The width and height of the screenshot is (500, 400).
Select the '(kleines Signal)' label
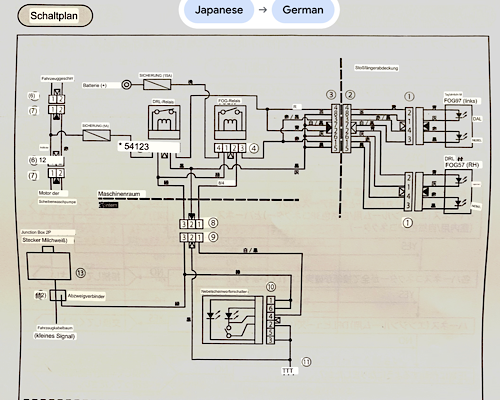pos(55,336)
